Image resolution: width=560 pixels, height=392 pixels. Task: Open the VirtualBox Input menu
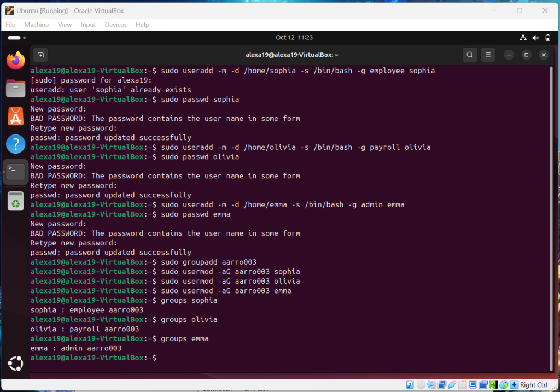point(88,25)
